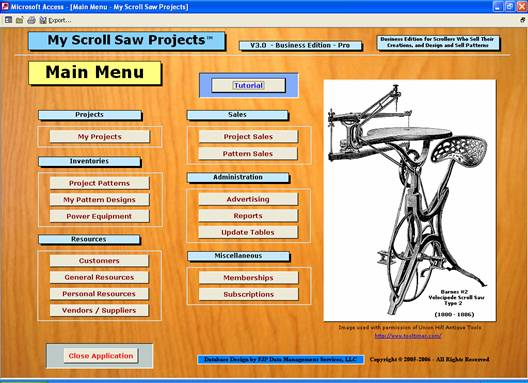Screen dimensions: 528x383
Task: Click the printer icon in the toolbar
Action: 31,20
